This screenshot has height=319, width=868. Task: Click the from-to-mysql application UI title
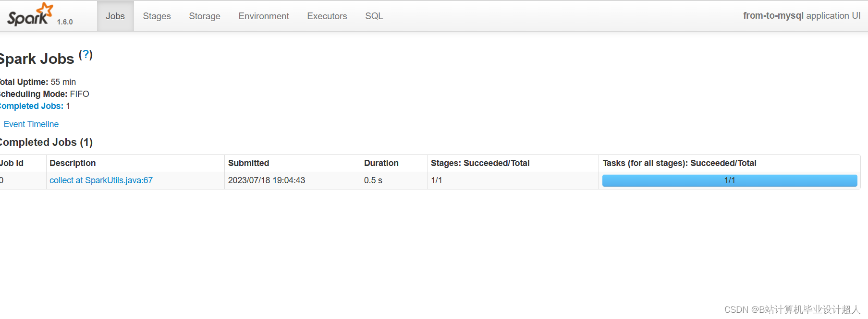802,15
